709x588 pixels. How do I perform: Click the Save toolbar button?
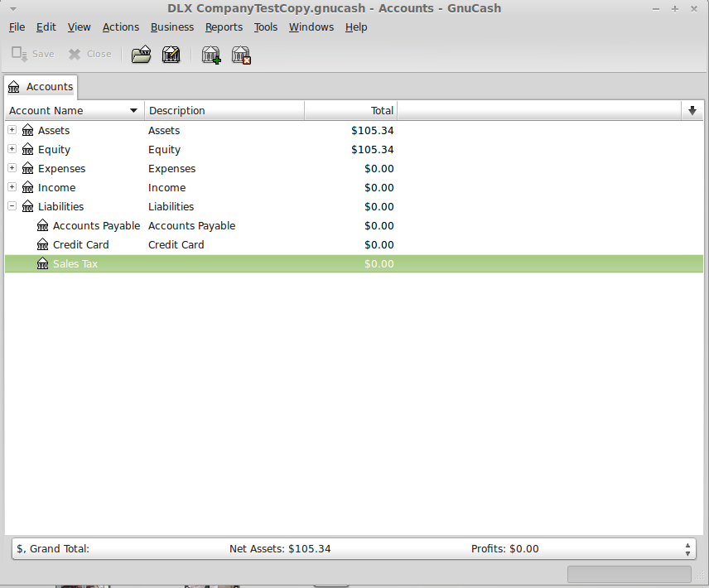[x=33, y=54]
